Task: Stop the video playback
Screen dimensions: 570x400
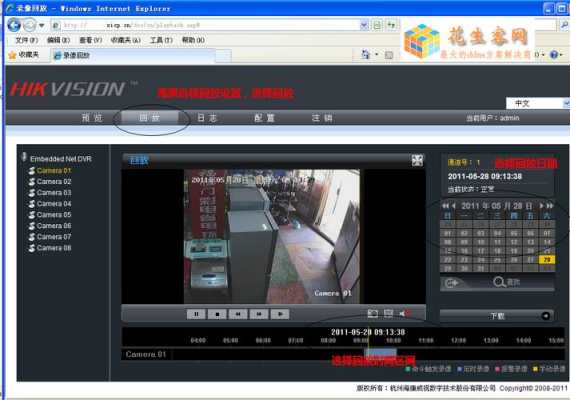Action: click(217, 314)
